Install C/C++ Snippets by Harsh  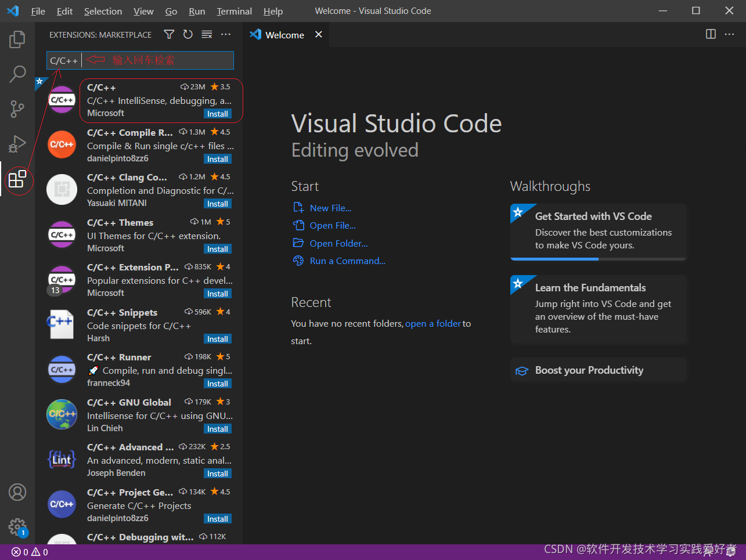(218, 339)
